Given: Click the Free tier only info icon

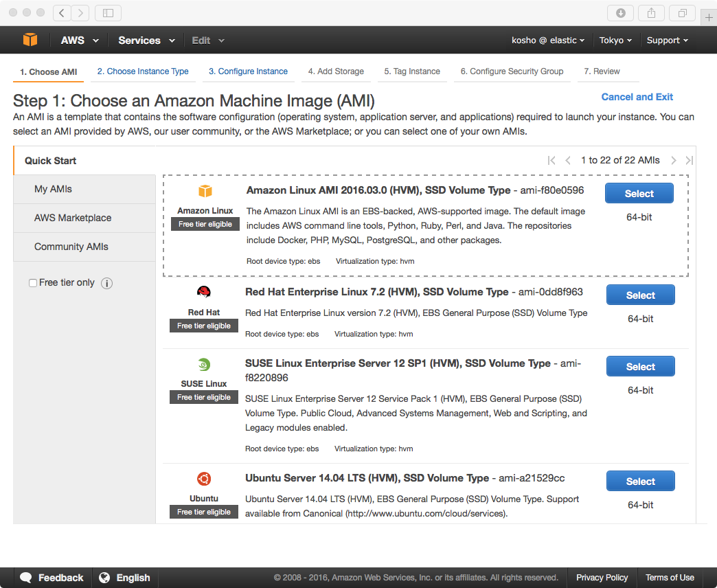Looking at the screenshot, I should [107, 283].
